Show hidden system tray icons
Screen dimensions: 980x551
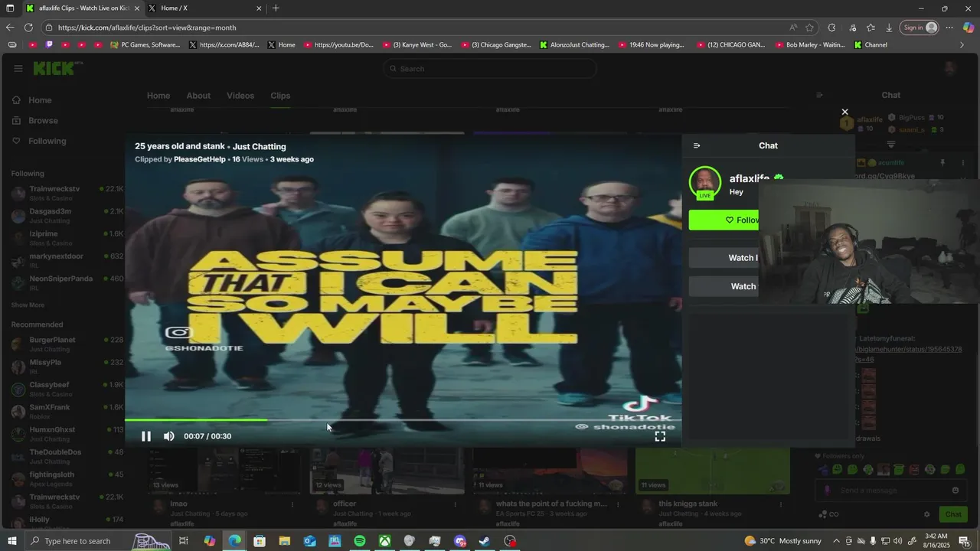click(836, 541)
